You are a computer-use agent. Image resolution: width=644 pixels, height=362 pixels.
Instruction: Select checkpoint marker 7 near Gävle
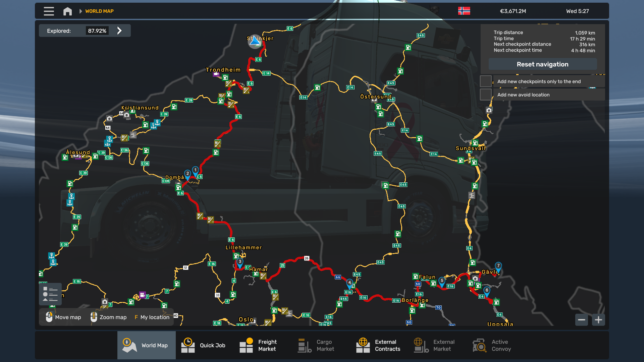[498, 266]
